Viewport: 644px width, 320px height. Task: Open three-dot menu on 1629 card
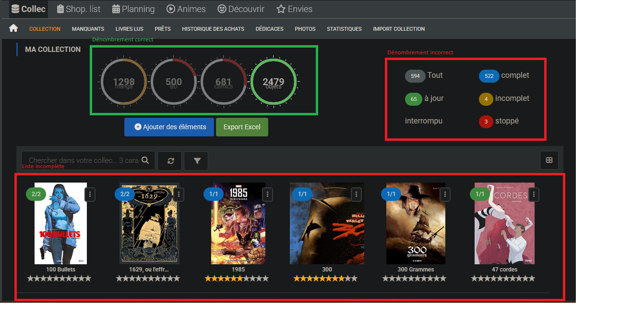coord(179,194)
